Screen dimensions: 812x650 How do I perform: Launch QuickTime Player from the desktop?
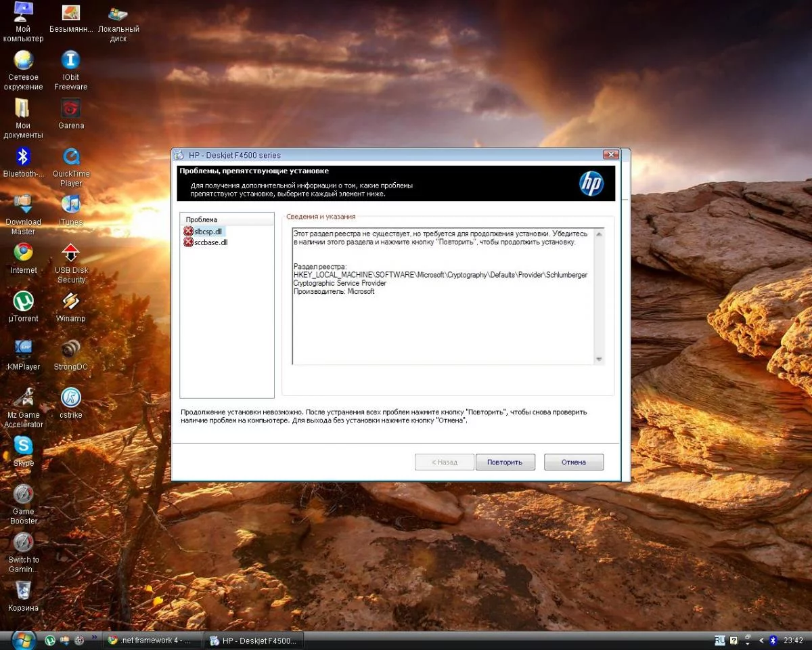71,167
